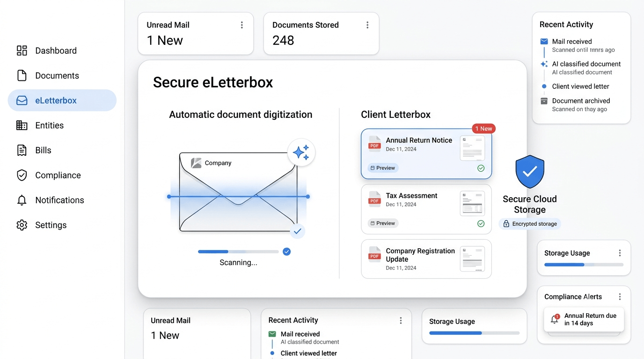Open the Annual Return Notice letter
The height and width of the screenshot is (359, 644).
tap(426, 154)
